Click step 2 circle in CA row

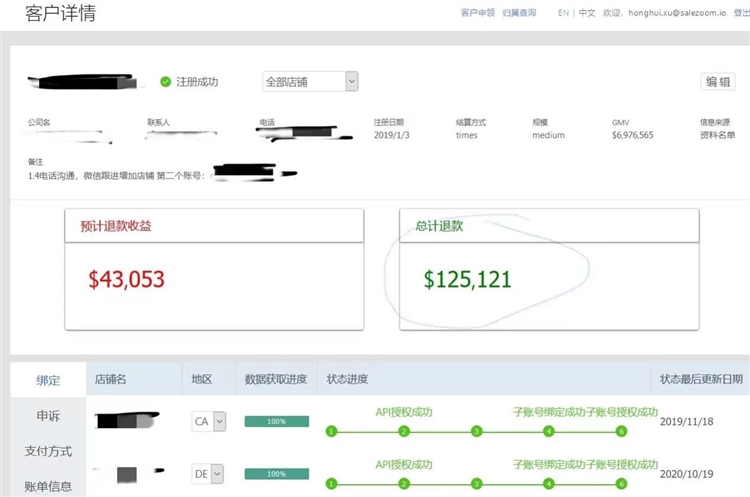(404, 431)
